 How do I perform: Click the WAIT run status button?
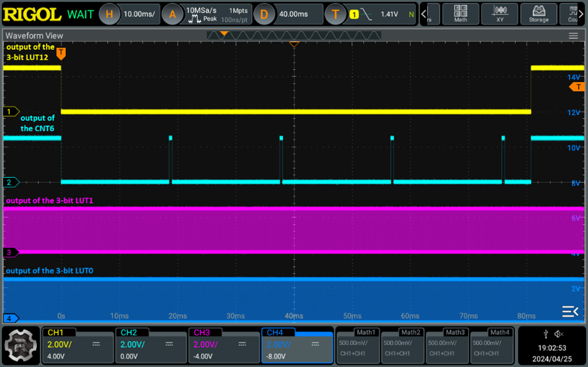(x=80, y=14)
